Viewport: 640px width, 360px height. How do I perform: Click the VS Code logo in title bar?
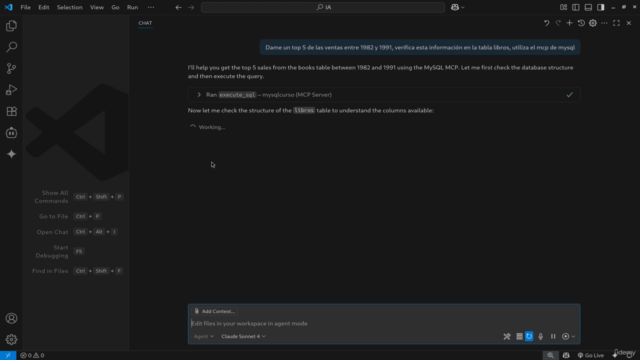tap(9, 7)
